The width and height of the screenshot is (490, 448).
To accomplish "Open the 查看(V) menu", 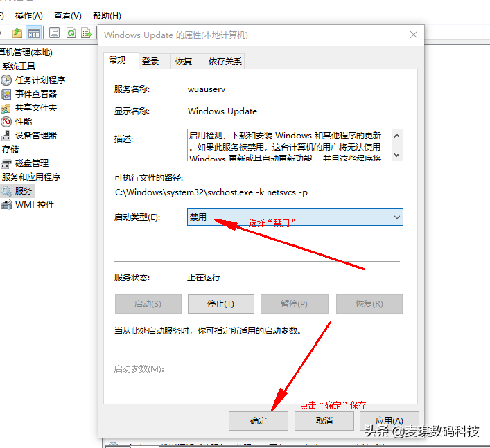I will pos(68,16).
